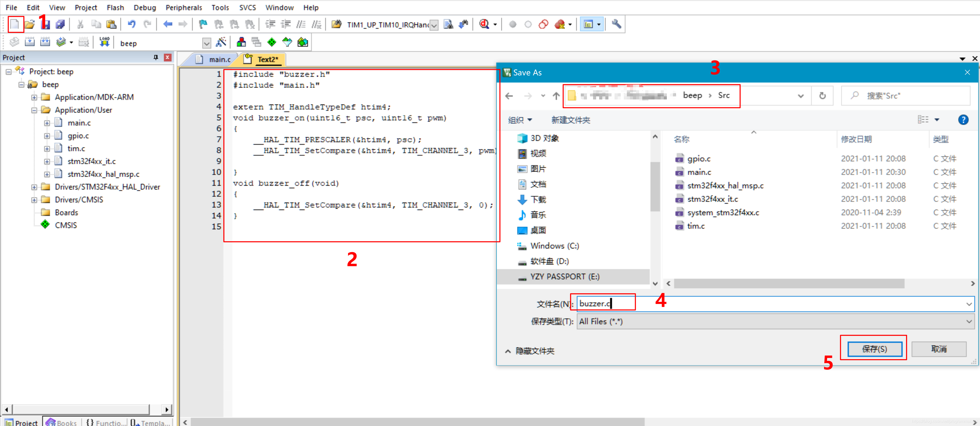Collapse the Application/User folder

pyautogui.click(x=34, y=110)
